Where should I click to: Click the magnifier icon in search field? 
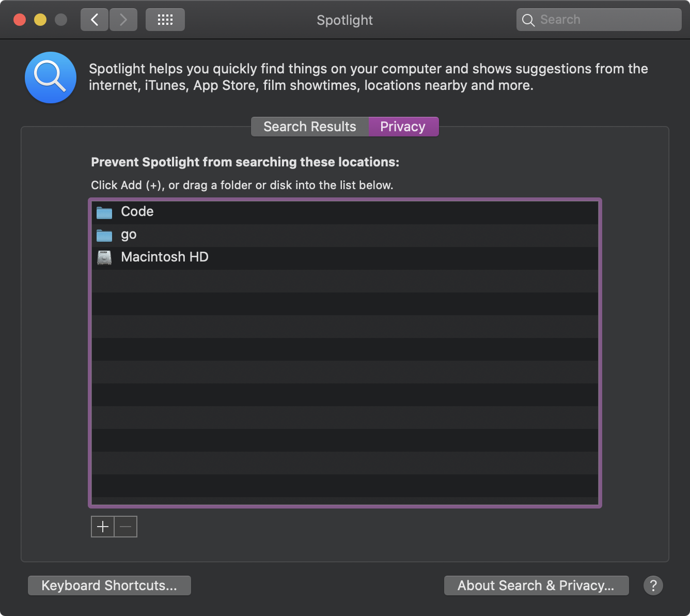click(528, 20)
